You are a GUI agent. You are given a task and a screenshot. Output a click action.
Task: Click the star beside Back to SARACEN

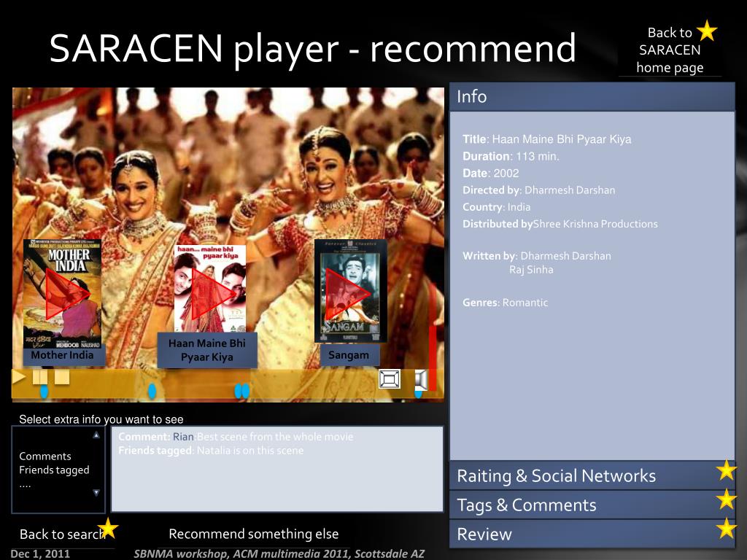708,31
